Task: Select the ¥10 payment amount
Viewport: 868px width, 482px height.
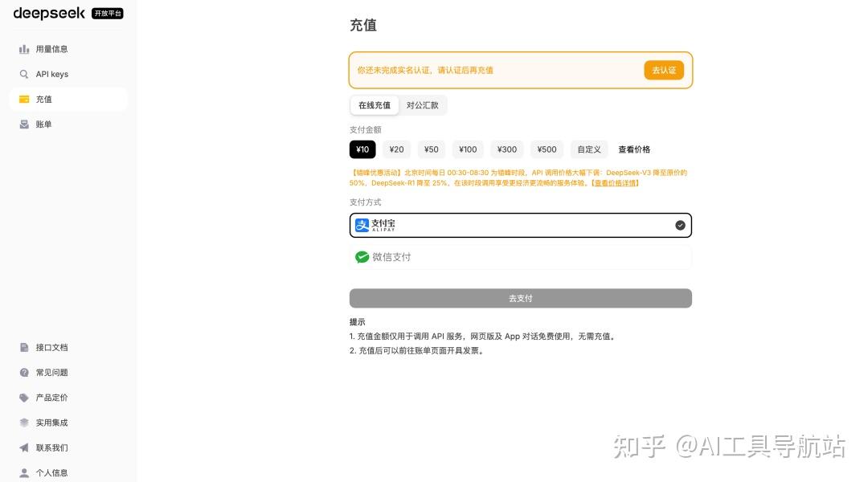Action: [x=362, y=149]
